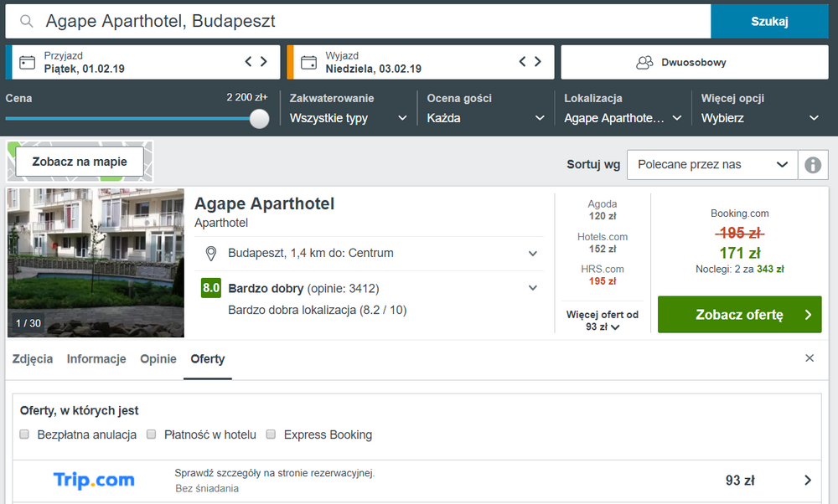Click the arrival calendar icon
Screen dimensions: 838x504
tap(28, 63)
